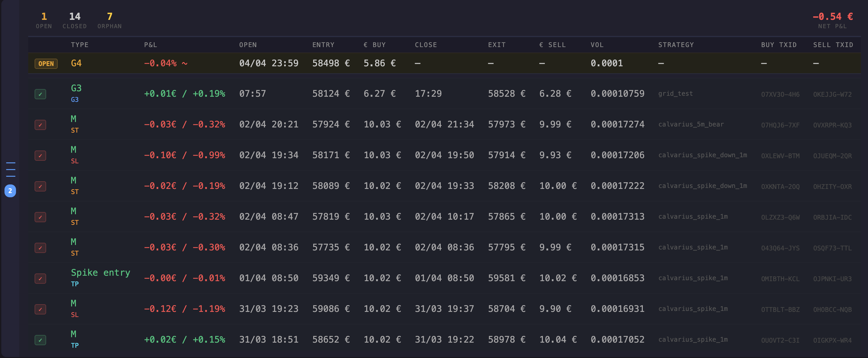Toggle the green checkmark on the bottom M TP row
The image size is (868, 358).
[x=40, y=340]
